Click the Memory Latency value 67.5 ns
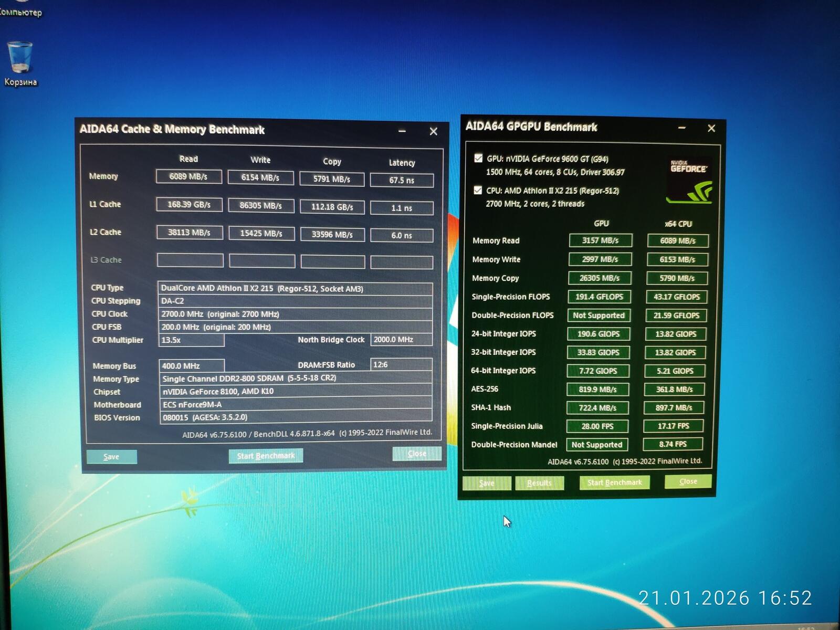 click(402, 180)
